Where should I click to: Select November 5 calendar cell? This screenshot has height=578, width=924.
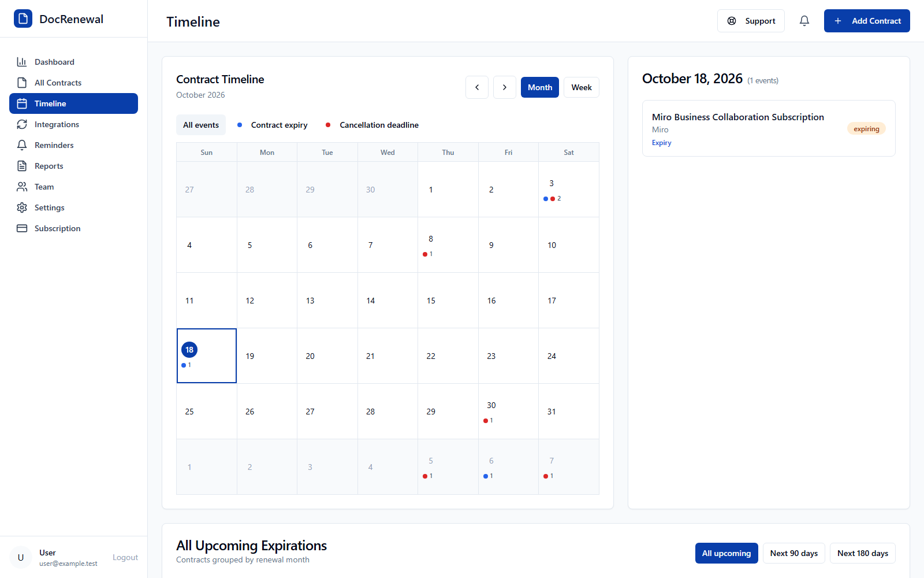click(448, 467)
